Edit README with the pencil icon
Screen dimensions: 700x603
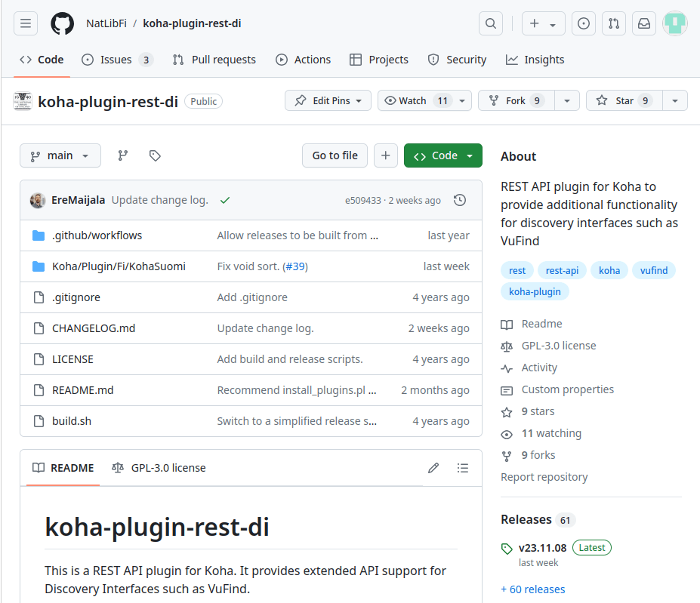[433, 468]
